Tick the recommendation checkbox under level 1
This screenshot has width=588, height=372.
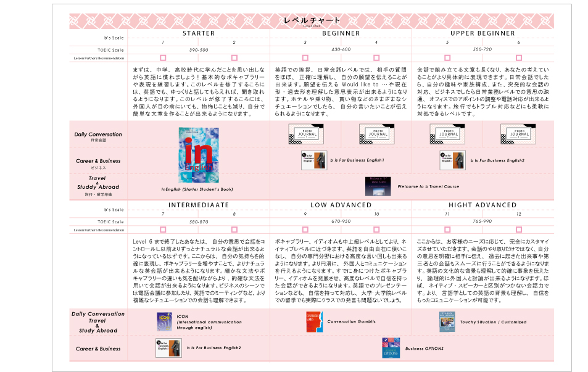click(x=163, y=58)
